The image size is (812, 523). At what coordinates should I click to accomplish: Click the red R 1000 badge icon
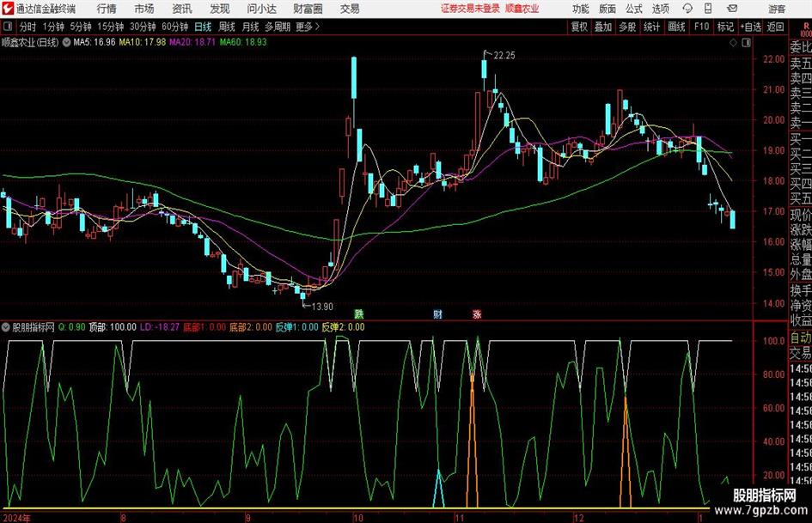[806, 29]
